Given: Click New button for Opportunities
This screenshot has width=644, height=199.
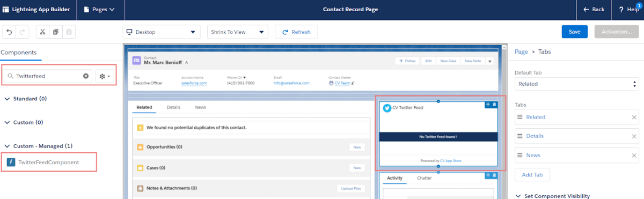Looking at the screenshot, I should pos(357,147).
